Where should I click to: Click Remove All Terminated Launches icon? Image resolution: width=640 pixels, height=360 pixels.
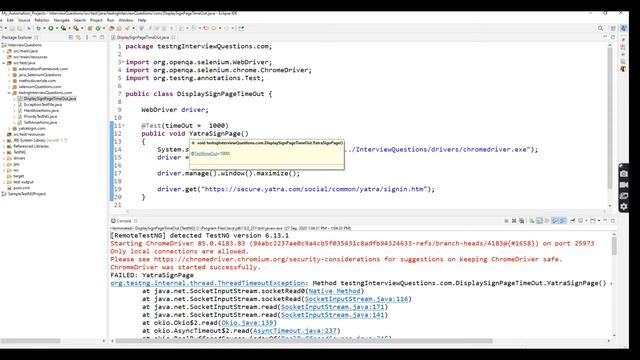[x=522, y=221]
